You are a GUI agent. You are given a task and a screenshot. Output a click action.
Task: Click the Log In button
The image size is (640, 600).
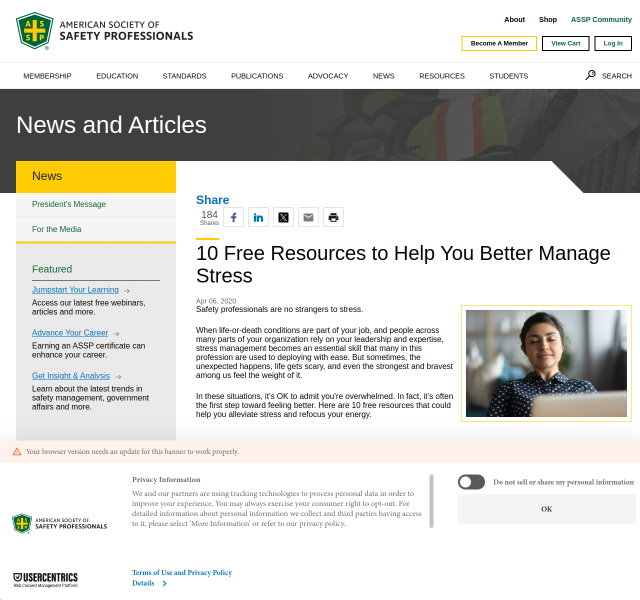pyautogui.click(x=613, y=43)
